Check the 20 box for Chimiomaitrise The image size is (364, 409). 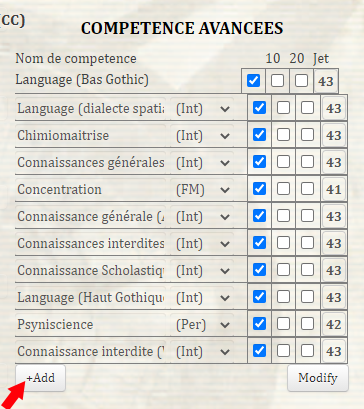click(x=307, y=135)
